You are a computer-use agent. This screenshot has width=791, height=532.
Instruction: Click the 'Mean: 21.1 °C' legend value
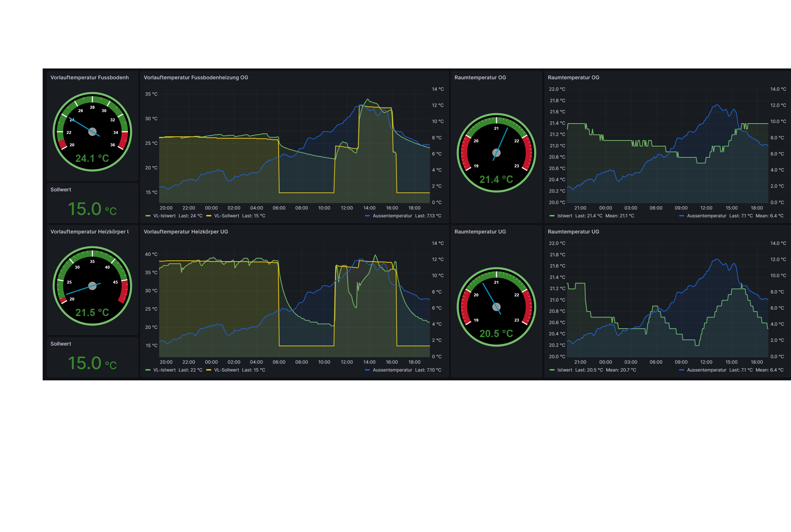point(620,216)
